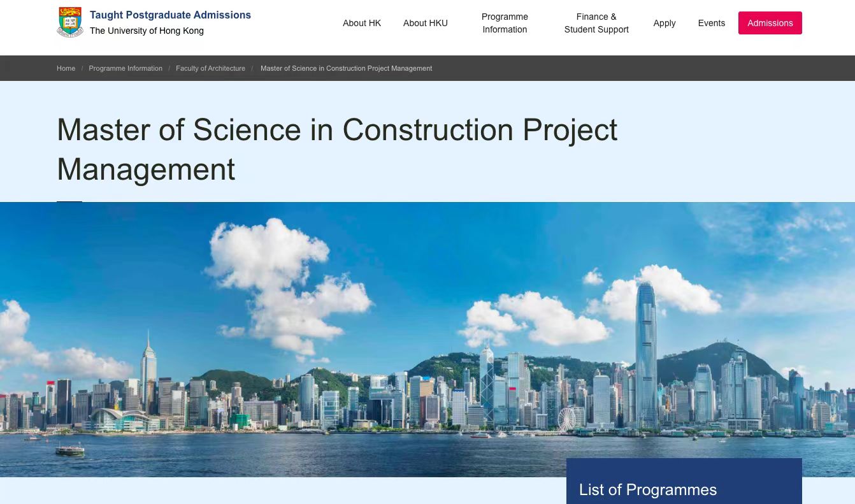Select the current programme name in the breadcrumb

(x=346, y=68)
